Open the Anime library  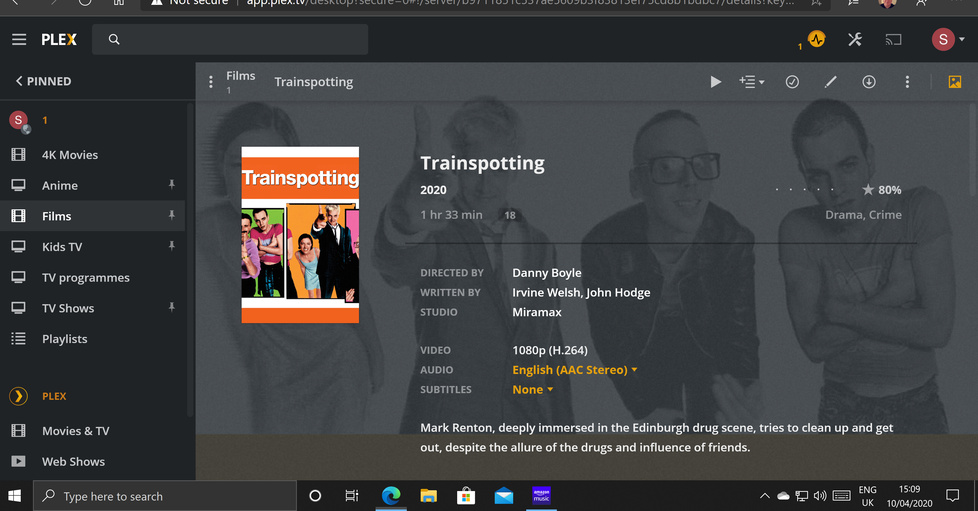[x=92, y=185]
